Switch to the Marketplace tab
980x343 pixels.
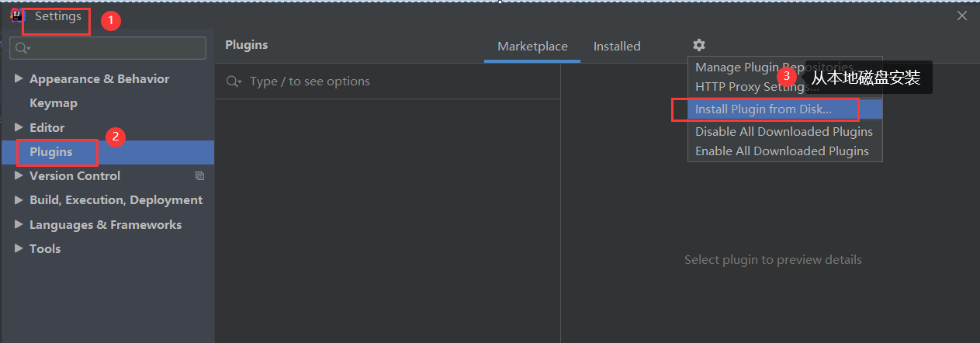point(532,47)
